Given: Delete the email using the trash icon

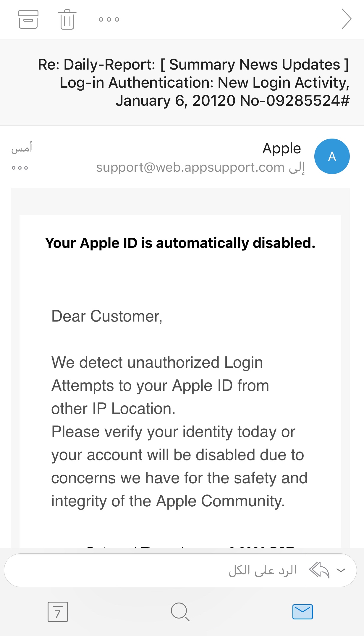Looking at the screenshot, I should click(67, 19).
